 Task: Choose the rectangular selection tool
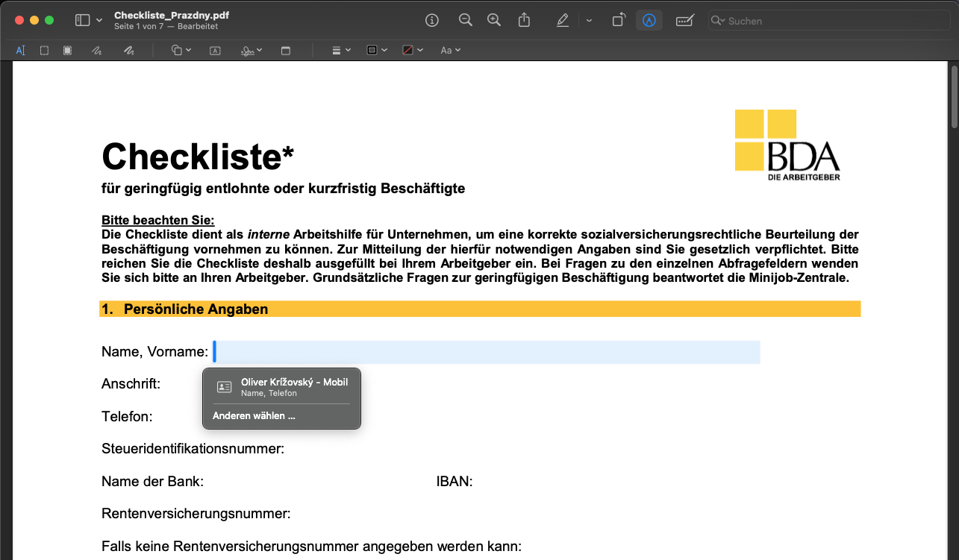[x=44, y=50]
